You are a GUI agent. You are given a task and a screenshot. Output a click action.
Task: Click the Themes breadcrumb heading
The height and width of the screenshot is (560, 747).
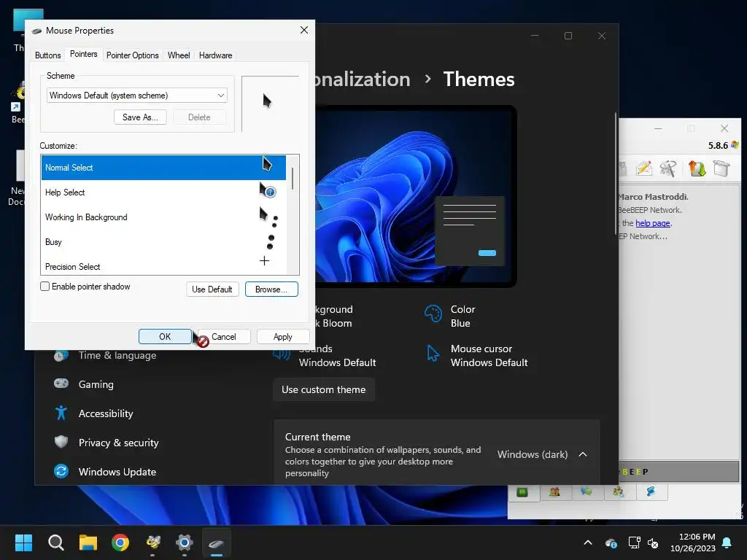pyautogui.click(x=479, y=79)
